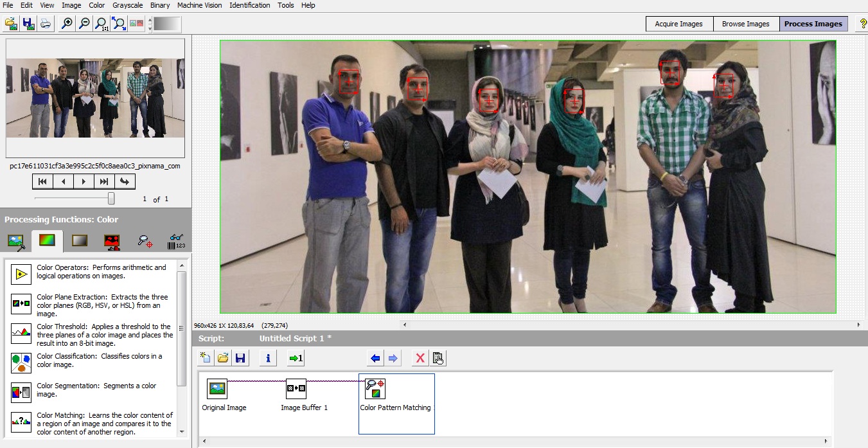Run the script once

point(296,358)
